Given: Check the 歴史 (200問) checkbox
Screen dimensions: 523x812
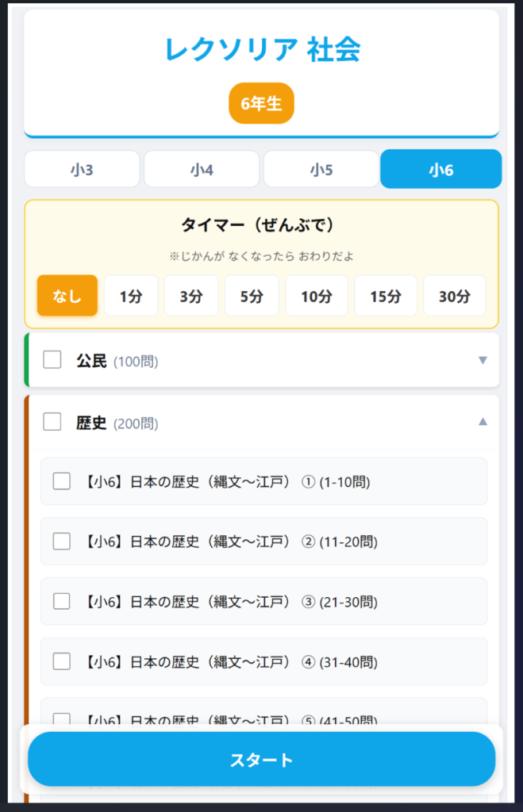Looking at the screenshot, I should pyautogui.click(x=52, y=423).
